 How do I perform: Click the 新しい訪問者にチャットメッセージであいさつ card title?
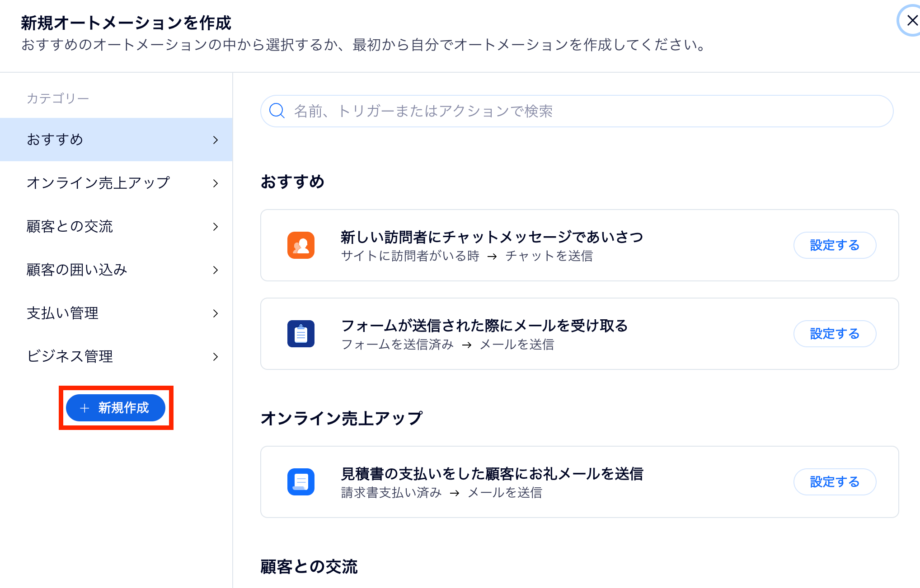pos(492,237)
